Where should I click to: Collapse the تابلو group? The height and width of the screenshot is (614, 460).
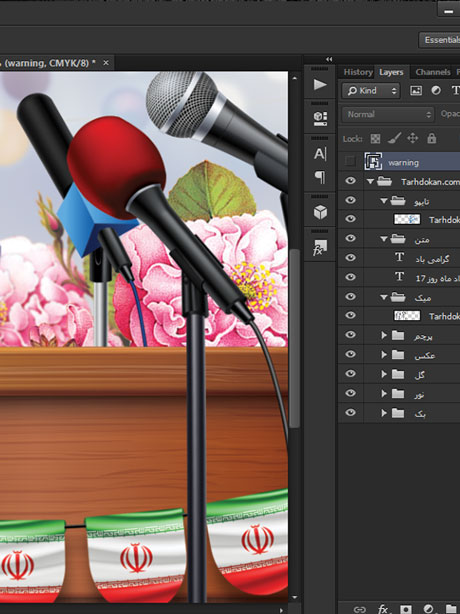coord(384,201)
